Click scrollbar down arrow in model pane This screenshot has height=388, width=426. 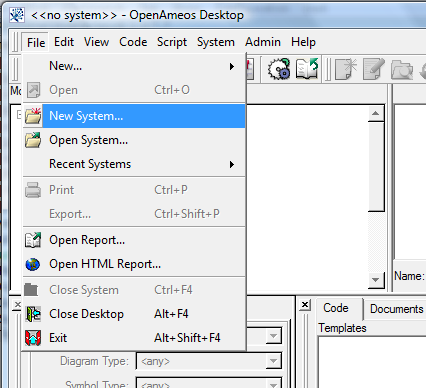tap(376, 280)
